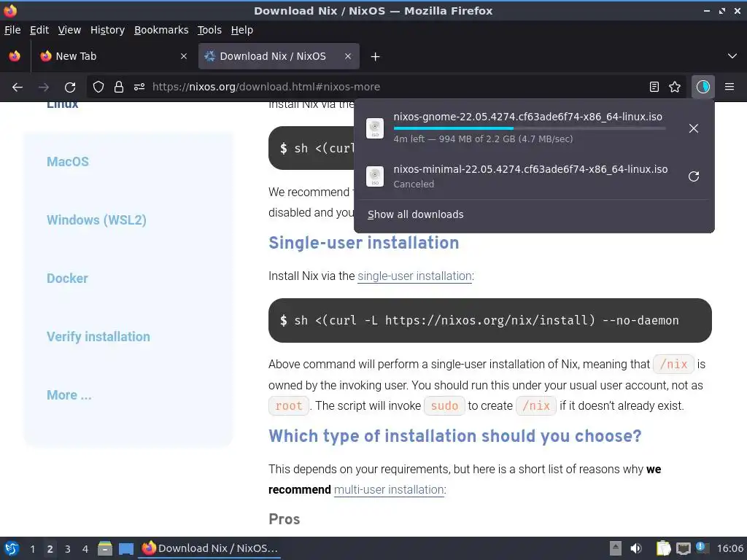Select workspace 2 in the pager
Viewport: 747px width, 560px height.
(50, 548)
